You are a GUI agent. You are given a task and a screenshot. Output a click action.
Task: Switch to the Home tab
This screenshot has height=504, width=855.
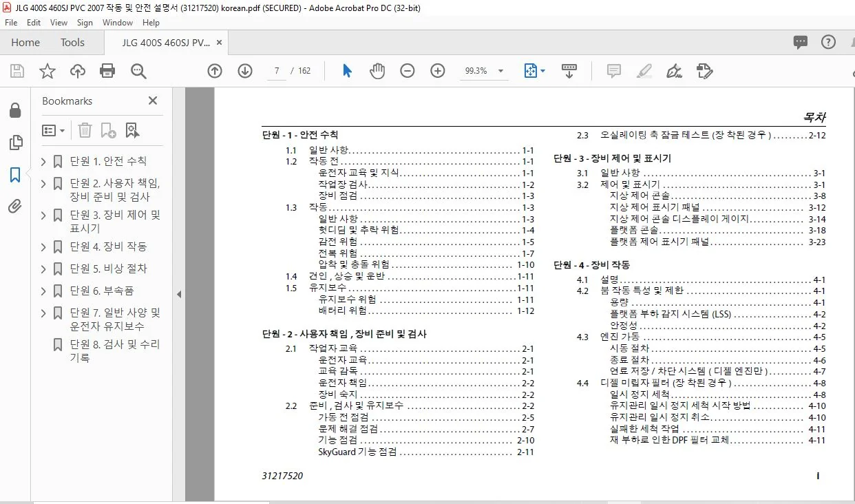pos(25,43)
